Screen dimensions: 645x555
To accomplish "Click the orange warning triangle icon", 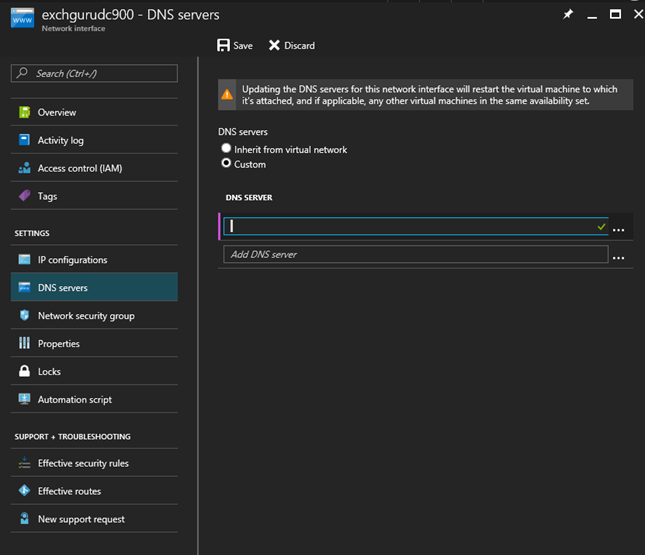I will (x=227, y=95).
